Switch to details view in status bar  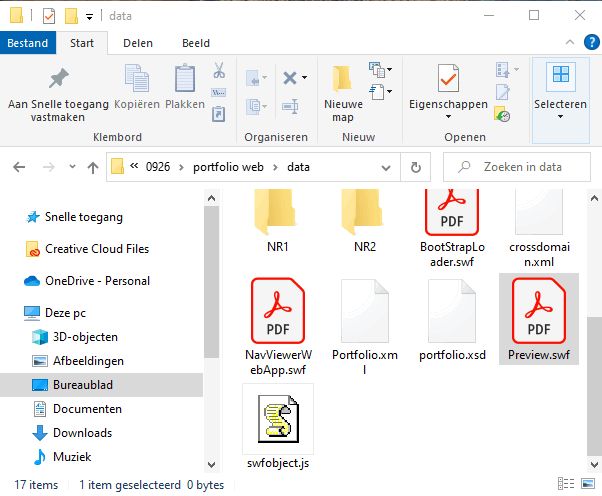[x=566, y=484]
